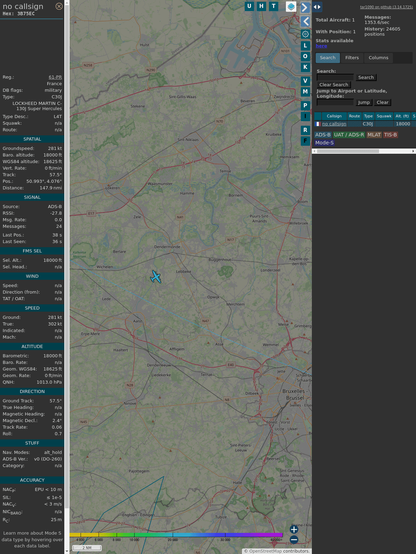This screenshot has width=416, height=554.
Task: Click the altitude color legend bar
Action: click(x=176, y=535)
